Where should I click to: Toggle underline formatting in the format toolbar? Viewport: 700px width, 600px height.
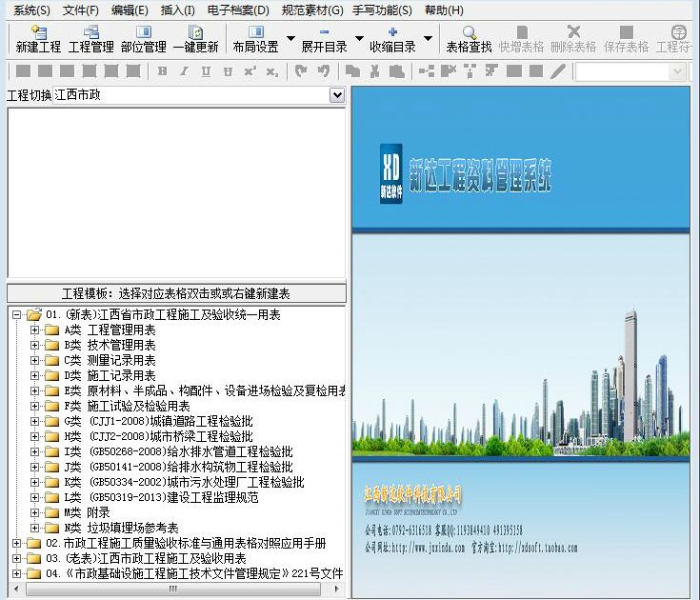click(x=206, y=71)
